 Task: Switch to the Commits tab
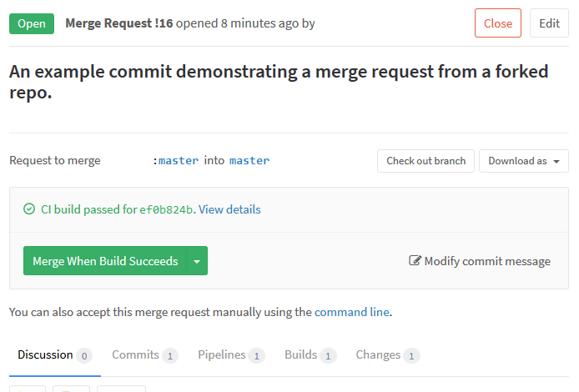tap(145, 355)
